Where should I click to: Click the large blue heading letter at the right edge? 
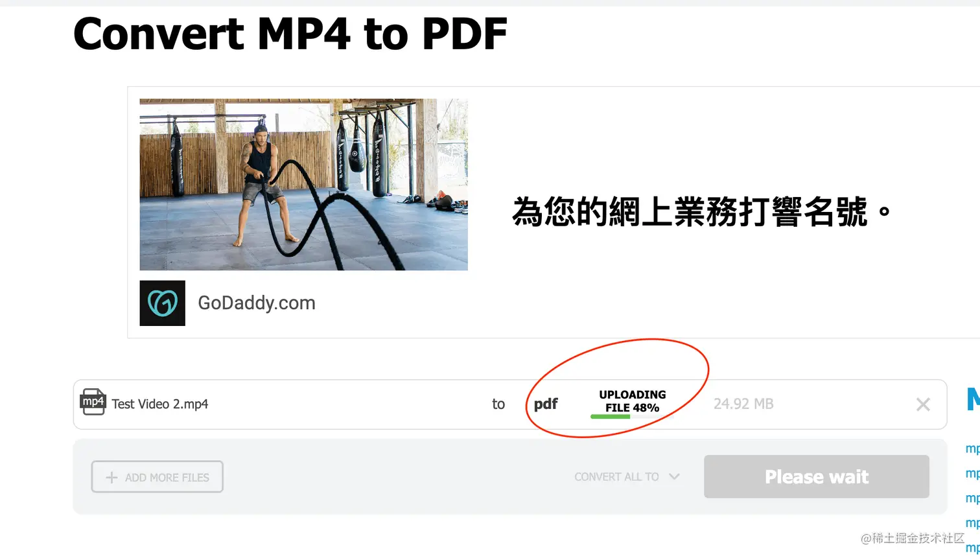click(973, 399)
